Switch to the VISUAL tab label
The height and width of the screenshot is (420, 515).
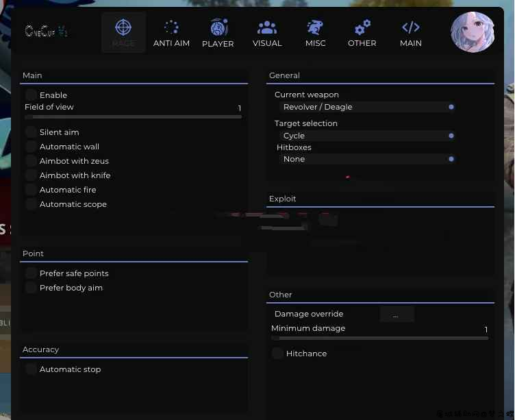[x=267, y=43]
